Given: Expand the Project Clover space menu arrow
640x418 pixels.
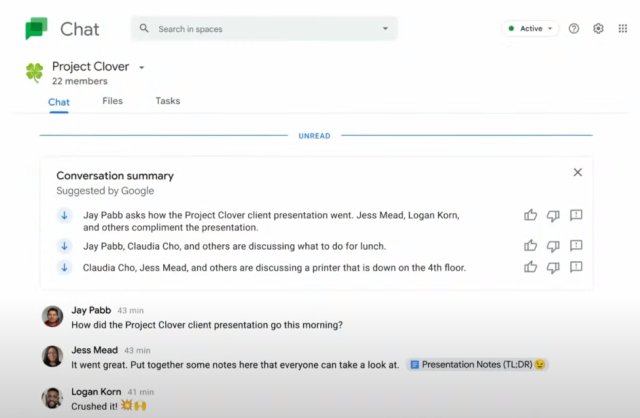Looking at the screenshot, I should pos(142,68).
